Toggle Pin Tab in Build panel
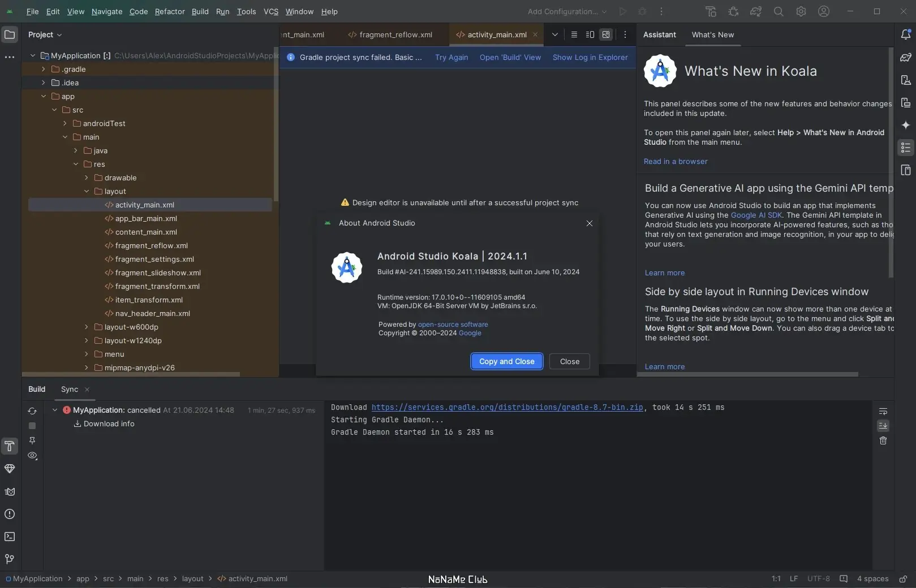Image resolution: width=916 pixels, height=588 pixels. point(32,440)
